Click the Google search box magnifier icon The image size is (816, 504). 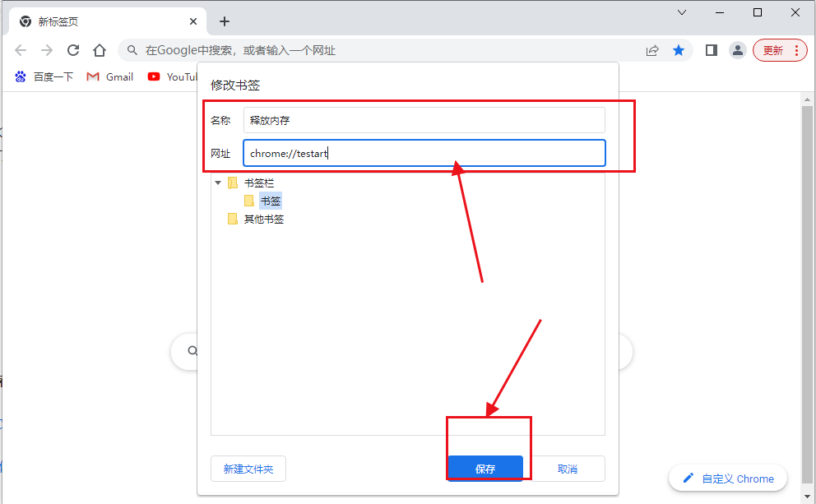click(x=192, y=350)
